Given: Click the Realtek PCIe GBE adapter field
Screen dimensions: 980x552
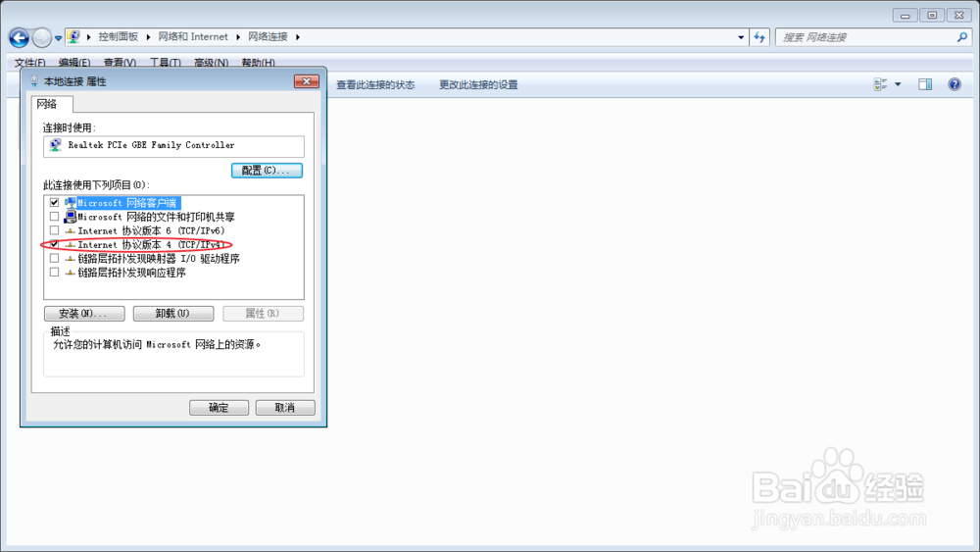Looking at the screenshot, I should click(x=173, y=146).
